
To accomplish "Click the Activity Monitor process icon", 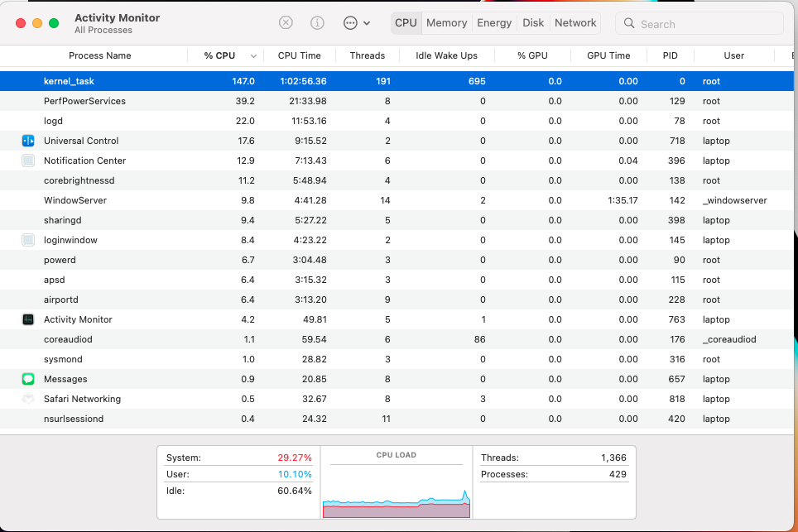I will (x=28, y=319).
